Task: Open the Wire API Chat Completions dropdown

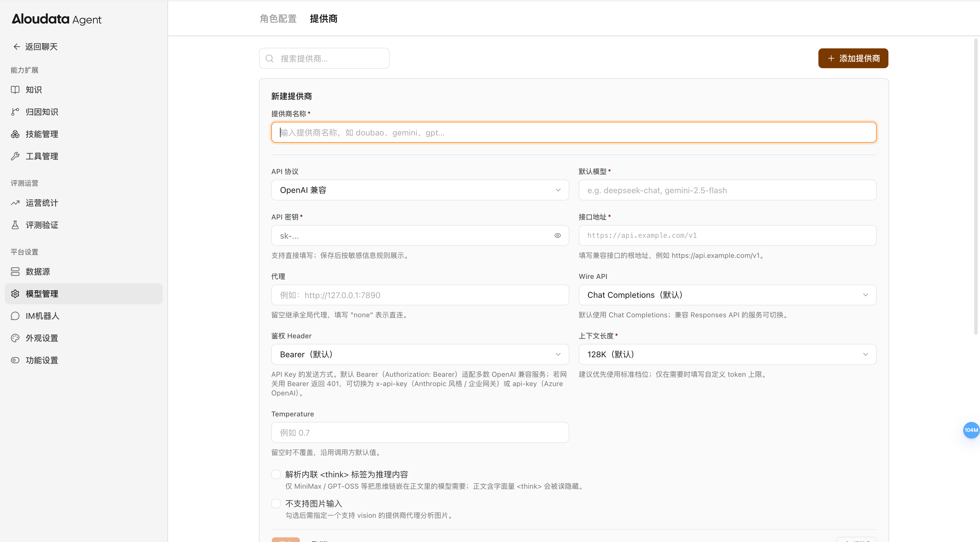Action: point(727,295)
